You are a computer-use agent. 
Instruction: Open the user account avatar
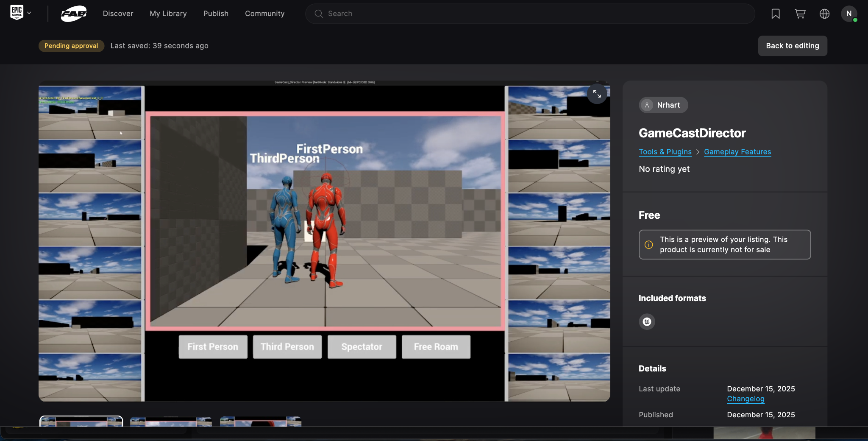(849, 14)
